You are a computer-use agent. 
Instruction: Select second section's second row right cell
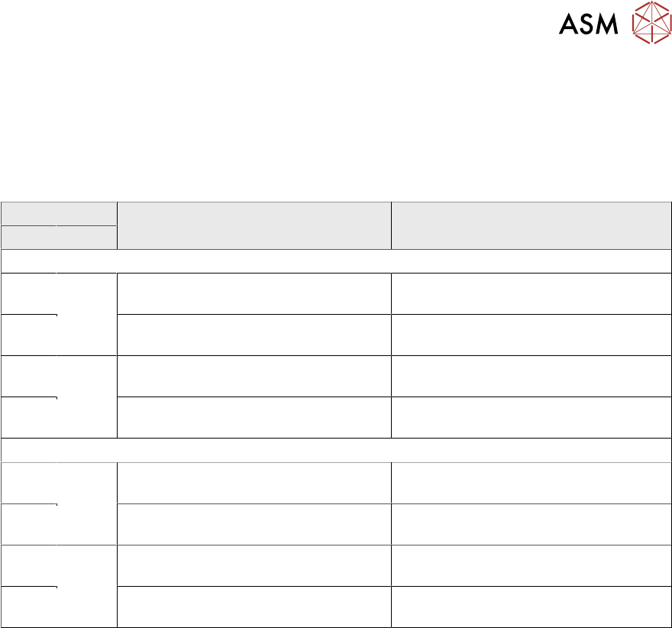pyautogui.click(x=531, y=524)
